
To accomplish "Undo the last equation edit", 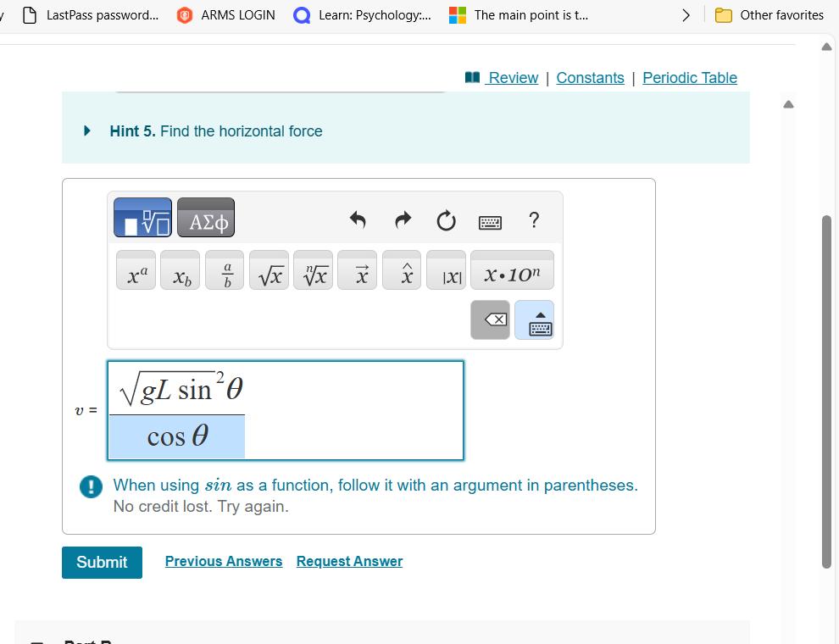I will point(357,220).
